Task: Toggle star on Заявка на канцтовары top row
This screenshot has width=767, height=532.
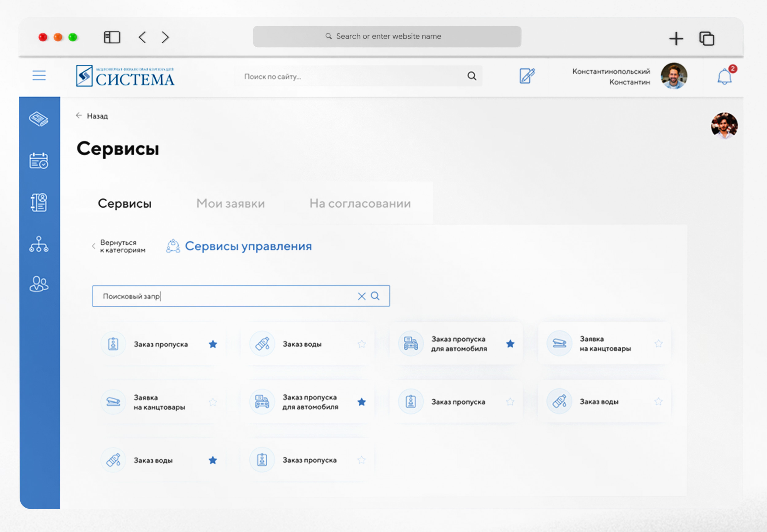Action: [x=658, y=344]
